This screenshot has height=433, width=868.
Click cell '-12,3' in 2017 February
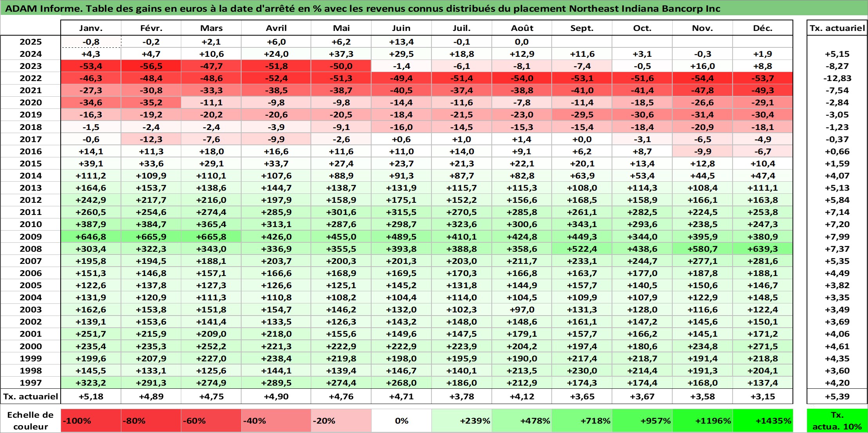click(151, 139)
